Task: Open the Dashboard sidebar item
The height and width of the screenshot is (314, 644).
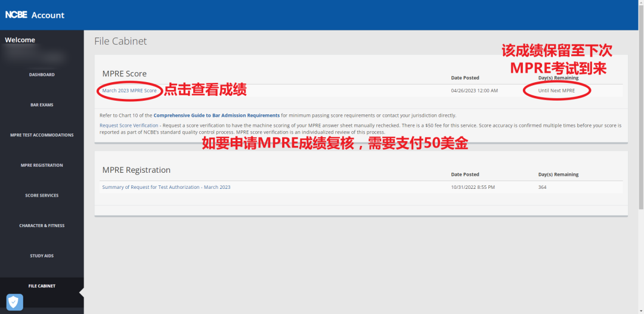Action: 42,74
